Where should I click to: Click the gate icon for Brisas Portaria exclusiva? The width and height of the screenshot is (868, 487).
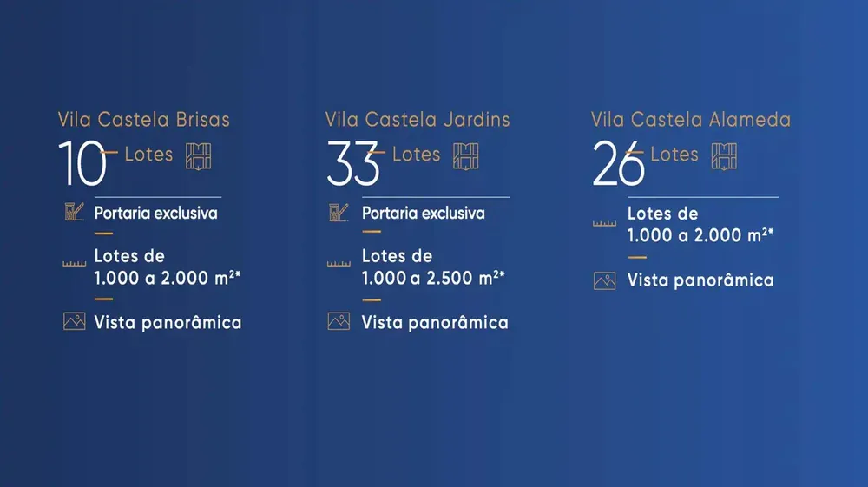(74, 212)
